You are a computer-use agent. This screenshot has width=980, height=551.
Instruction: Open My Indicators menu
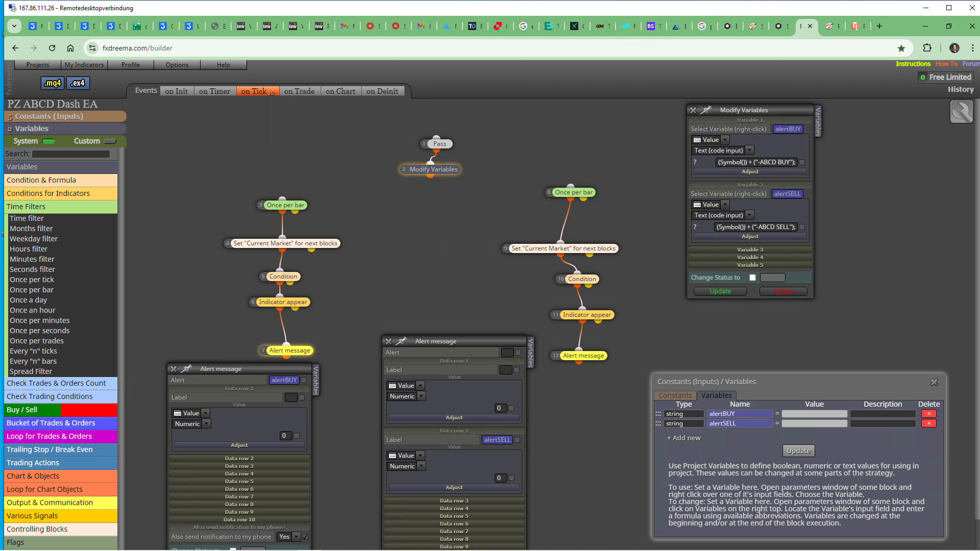pyautogui.click(x=84, y=65)
